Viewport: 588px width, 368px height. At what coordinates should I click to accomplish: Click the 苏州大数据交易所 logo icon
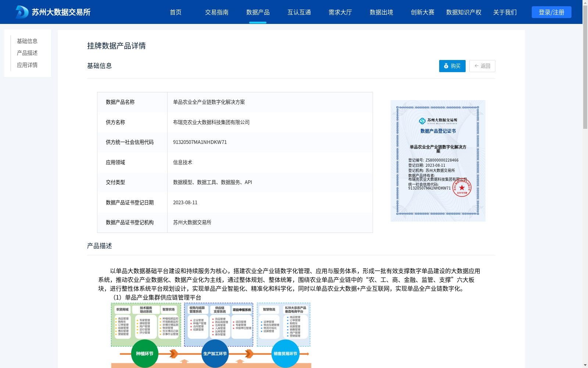[22, 12]
